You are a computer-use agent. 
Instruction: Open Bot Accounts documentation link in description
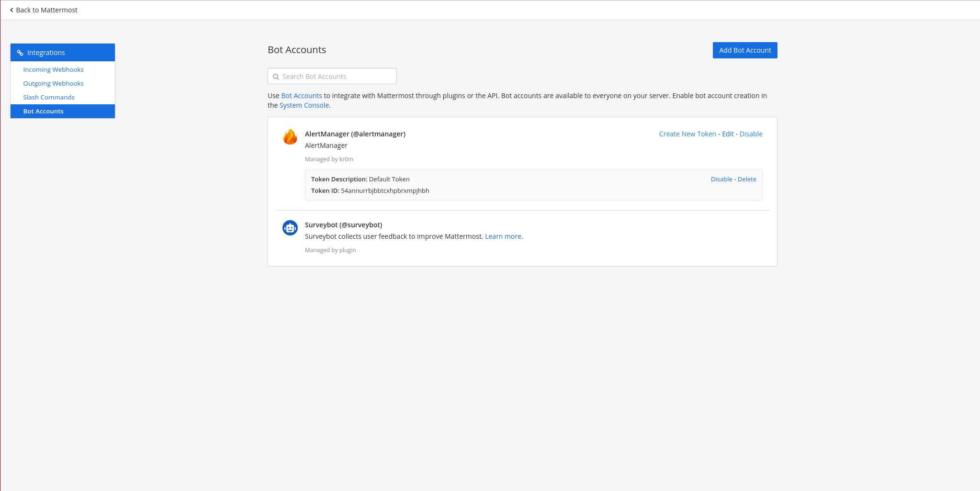coord(301,96)
